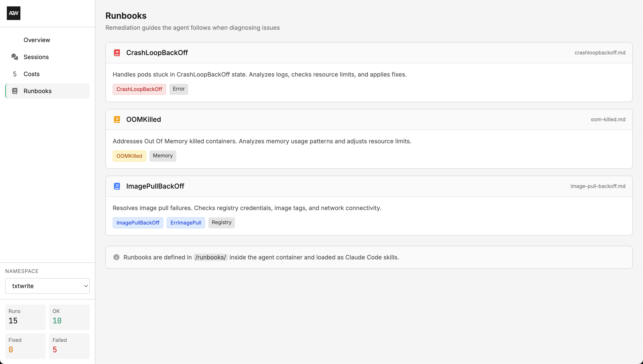Click the info circle icon in footer note
Image resolution: width=643 pixels, height=364 pixels.
pos(116,257)
